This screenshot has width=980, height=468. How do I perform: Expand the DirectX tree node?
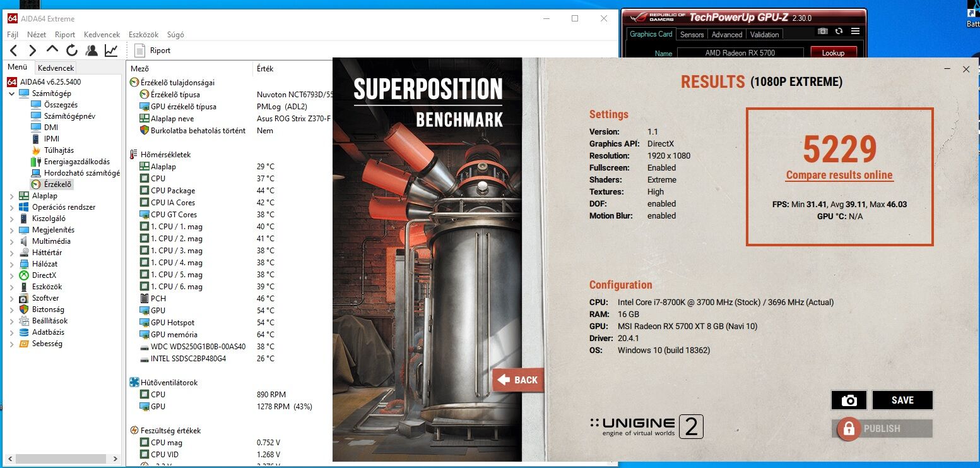(12, 275)
